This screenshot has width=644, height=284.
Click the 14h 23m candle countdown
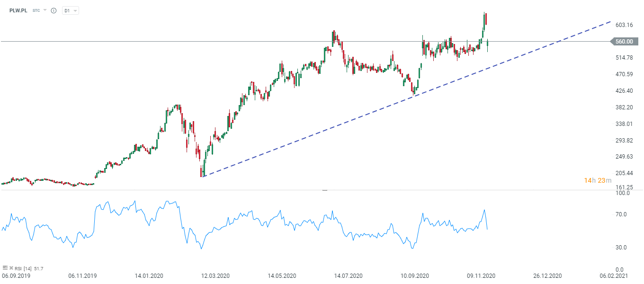click(x=598, y=180)
